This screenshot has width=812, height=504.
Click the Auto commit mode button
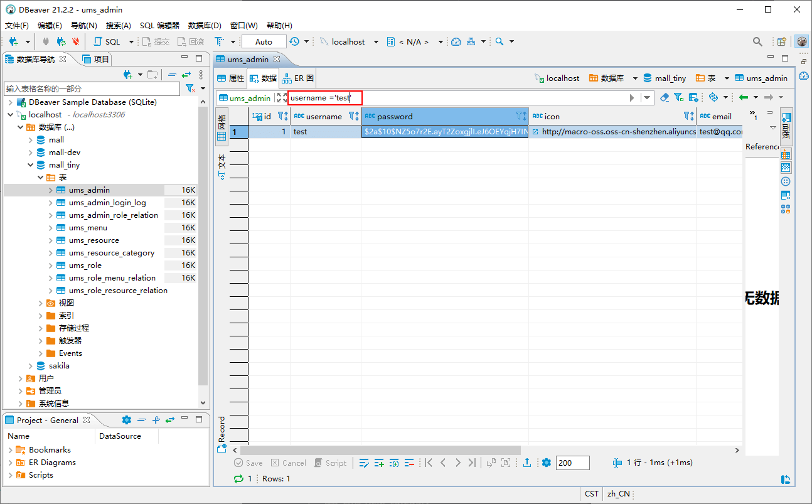tap(264, 41)
